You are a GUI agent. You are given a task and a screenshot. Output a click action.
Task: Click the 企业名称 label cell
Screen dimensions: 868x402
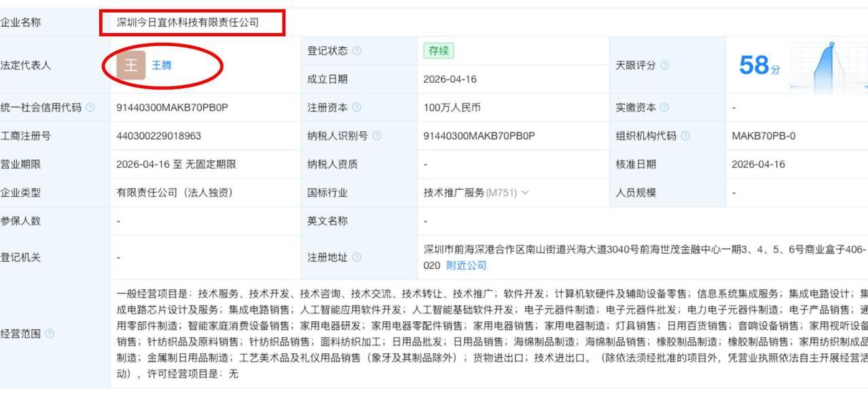[55, 22]
